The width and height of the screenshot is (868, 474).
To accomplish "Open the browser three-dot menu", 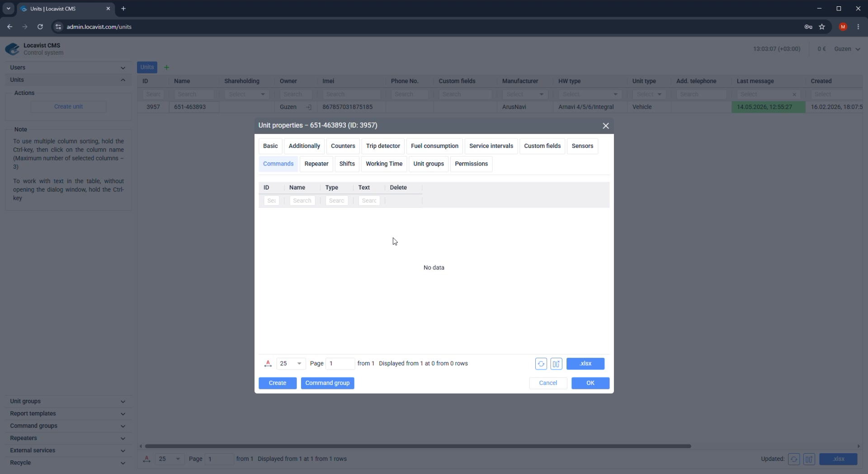I will (858, 27).
